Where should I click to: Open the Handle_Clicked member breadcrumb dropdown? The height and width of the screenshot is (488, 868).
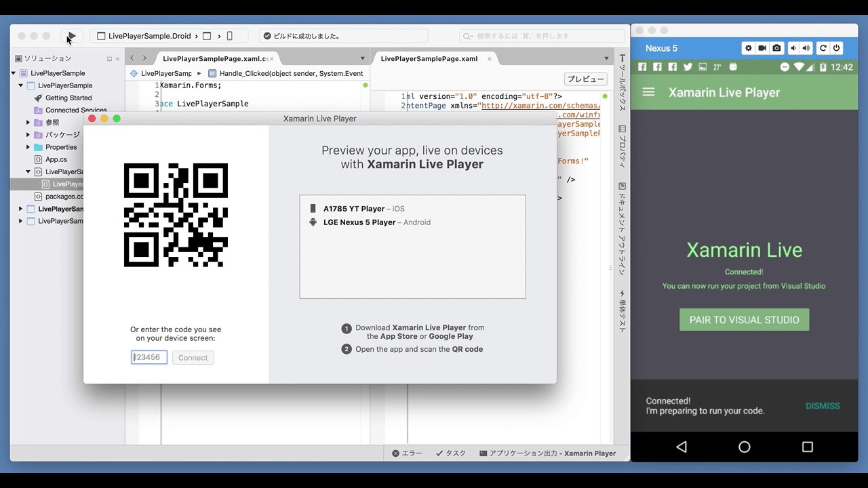pos(285,73)
